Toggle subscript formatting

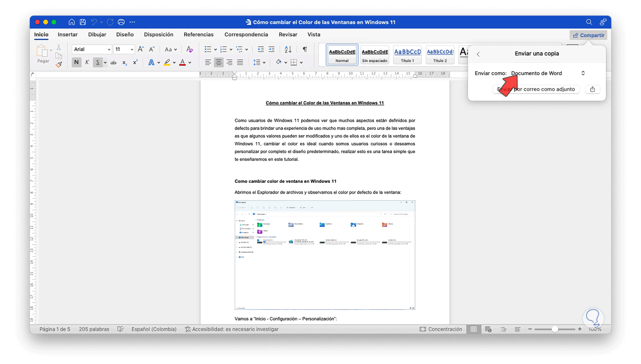coord(125,63)
